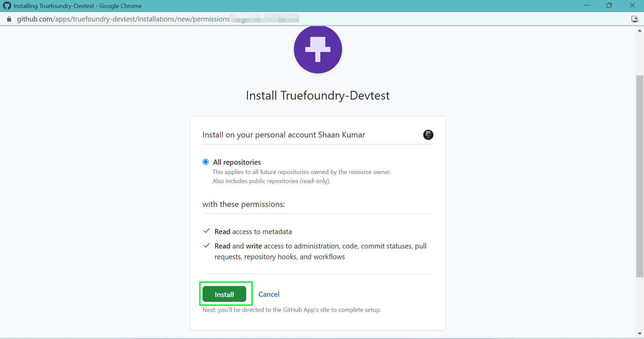
Task: Restore down the Chrome window
Action: point(609,6)
